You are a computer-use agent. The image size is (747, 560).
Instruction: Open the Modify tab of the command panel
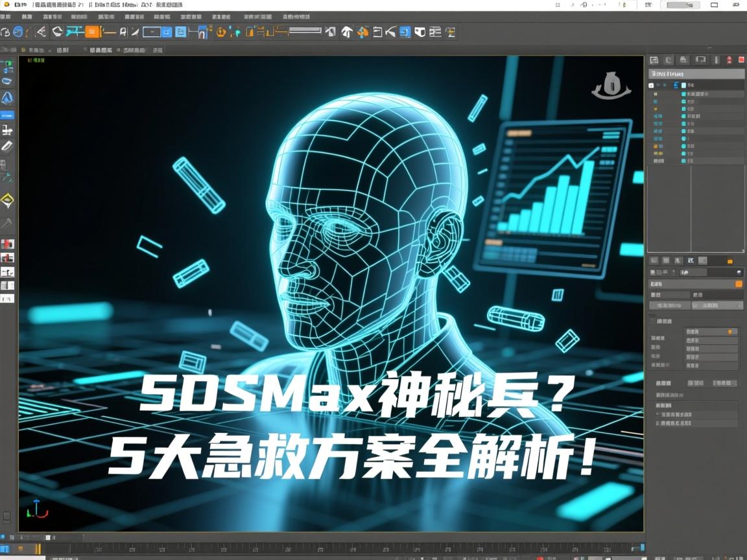click(670, 60)
